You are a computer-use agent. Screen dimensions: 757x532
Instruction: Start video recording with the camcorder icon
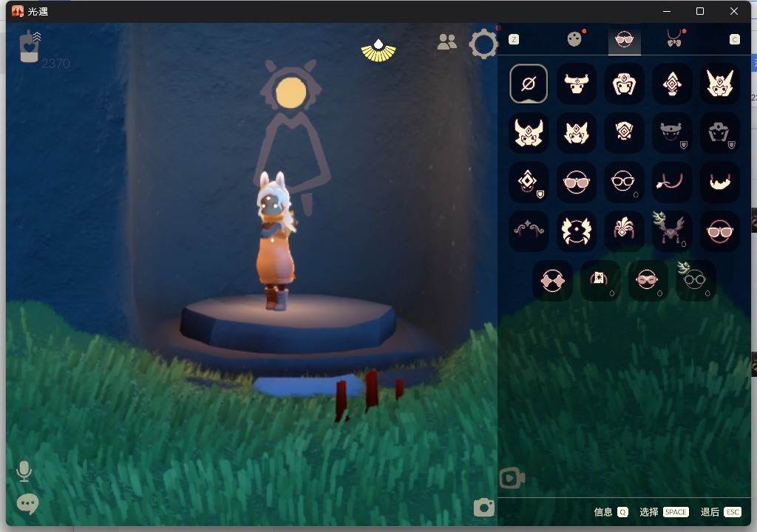[512, 478]
